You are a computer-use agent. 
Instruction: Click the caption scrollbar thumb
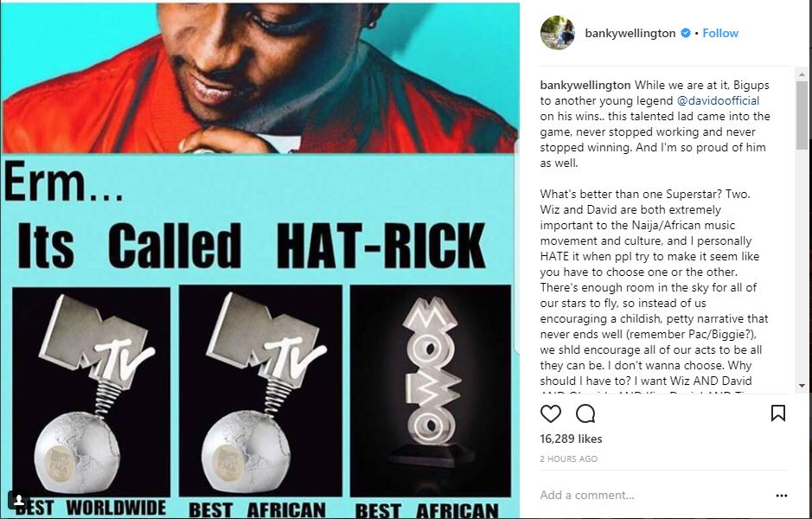[x=802, y=115]
